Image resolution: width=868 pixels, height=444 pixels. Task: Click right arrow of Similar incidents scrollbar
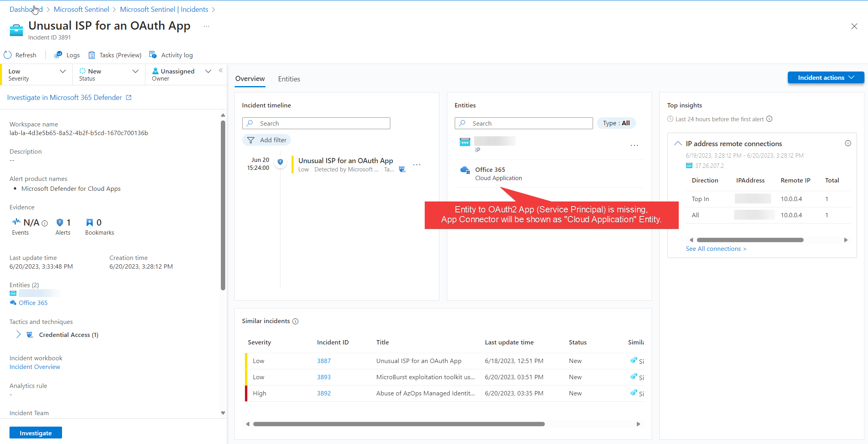[638, 424]
